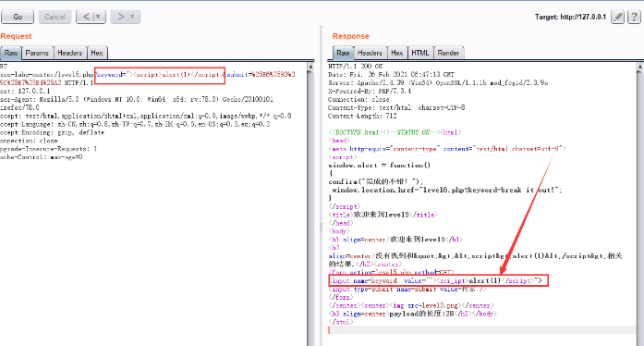Click the Content-Type: text/html response header
This screenshot has width=644, height=346.
pyautogui.click(x=396, y=108)
